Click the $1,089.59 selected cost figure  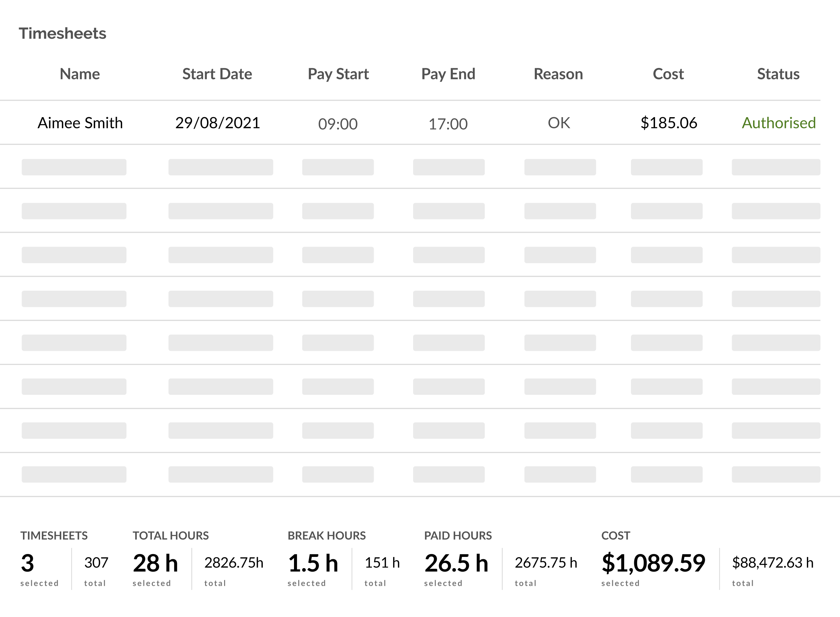point(653,563)
